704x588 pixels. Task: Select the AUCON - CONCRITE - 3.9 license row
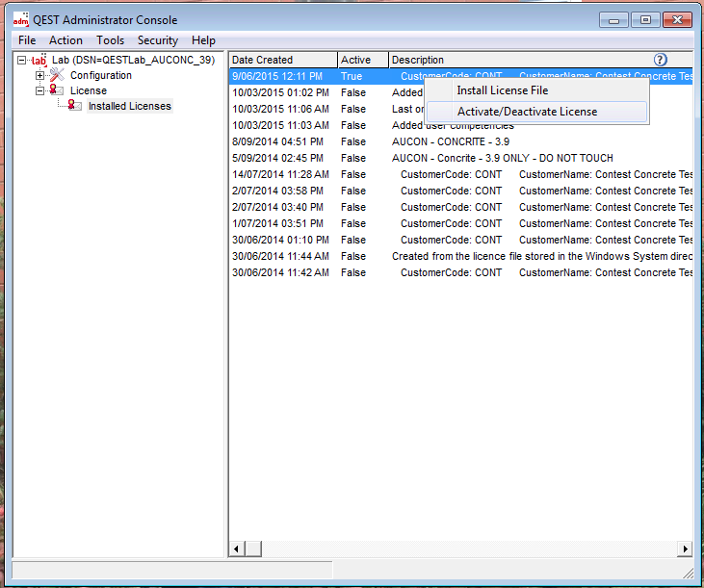(451, 141)
